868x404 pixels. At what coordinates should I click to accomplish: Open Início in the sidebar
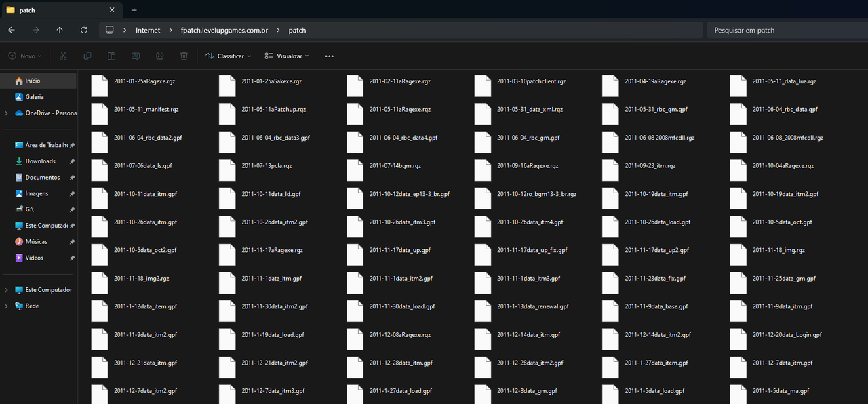[39, 81]
